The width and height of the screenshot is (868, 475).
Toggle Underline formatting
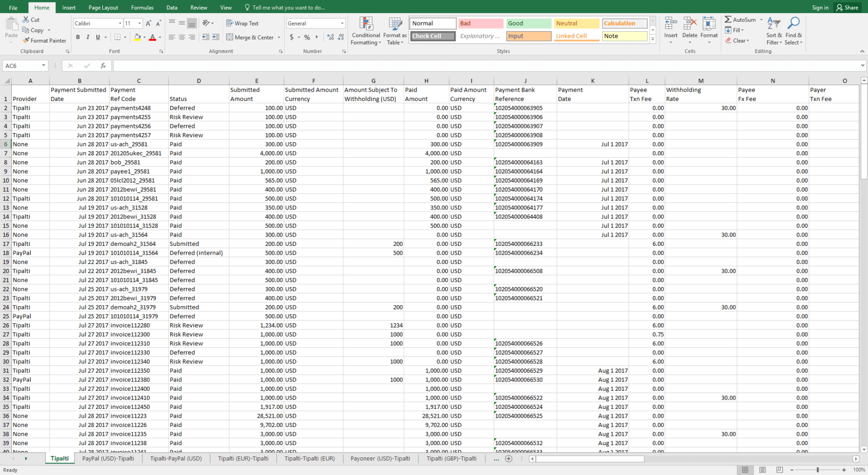point(98,37)
